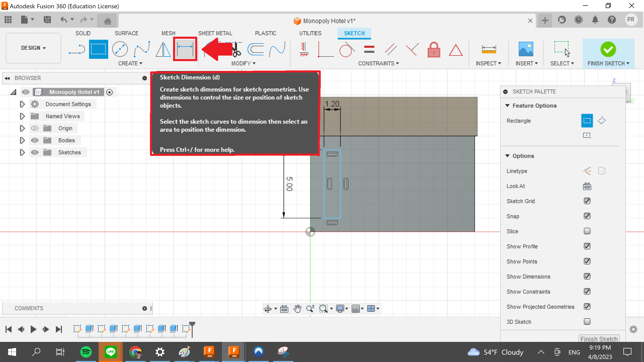Toggle the Slice checkbox on

(587, 231)
